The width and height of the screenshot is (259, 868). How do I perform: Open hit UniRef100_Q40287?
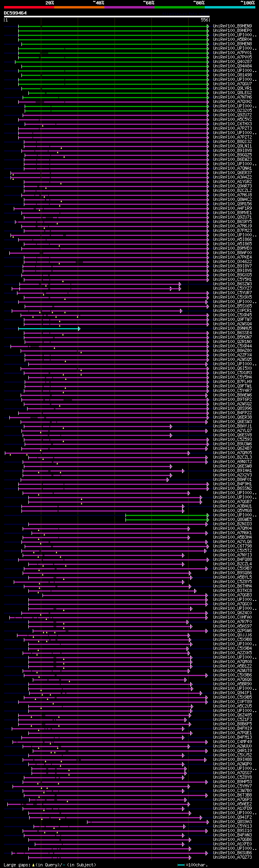tap(232, 62)
